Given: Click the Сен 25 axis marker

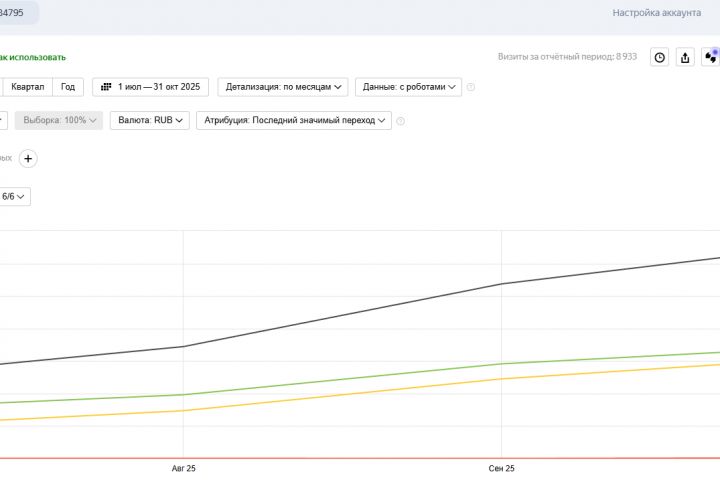Looking at the screenshot, I should [501, 468].
